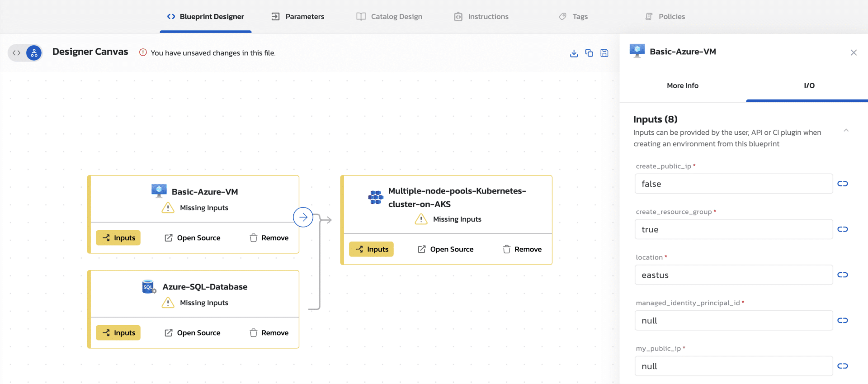Viewport: 868px width, 384px height.
Task: Click link icon beside create_public_ip field
Action: click(842, 184)
